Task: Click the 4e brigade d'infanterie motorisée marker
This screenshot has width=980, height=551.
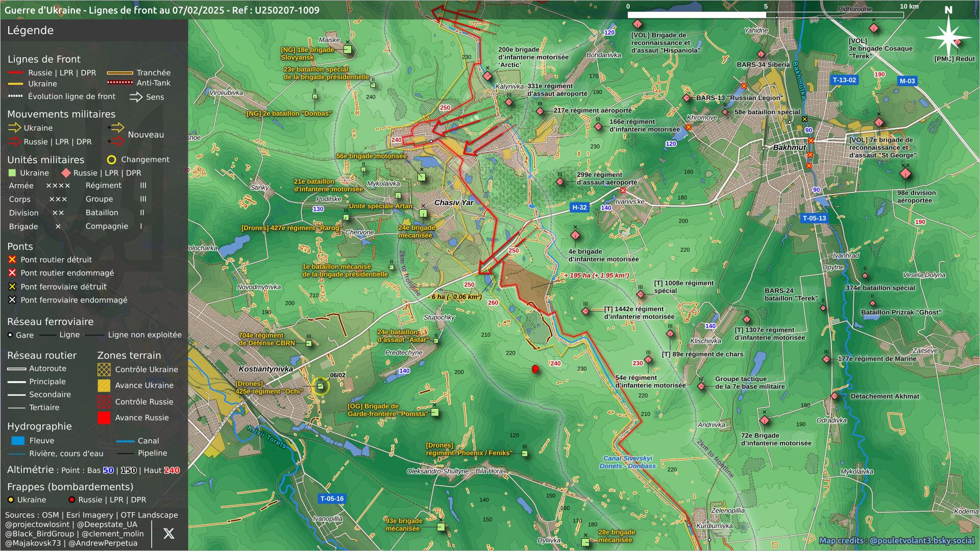Action: [x=575, y=235]
